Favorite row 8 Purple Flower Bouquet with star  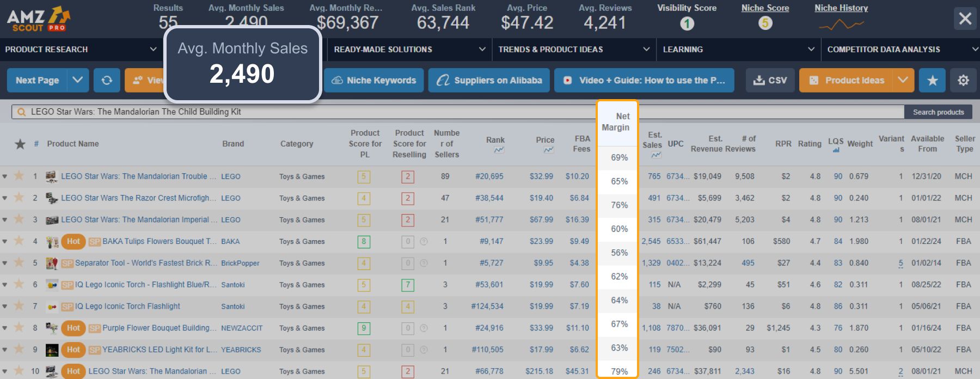click(19, 327)
